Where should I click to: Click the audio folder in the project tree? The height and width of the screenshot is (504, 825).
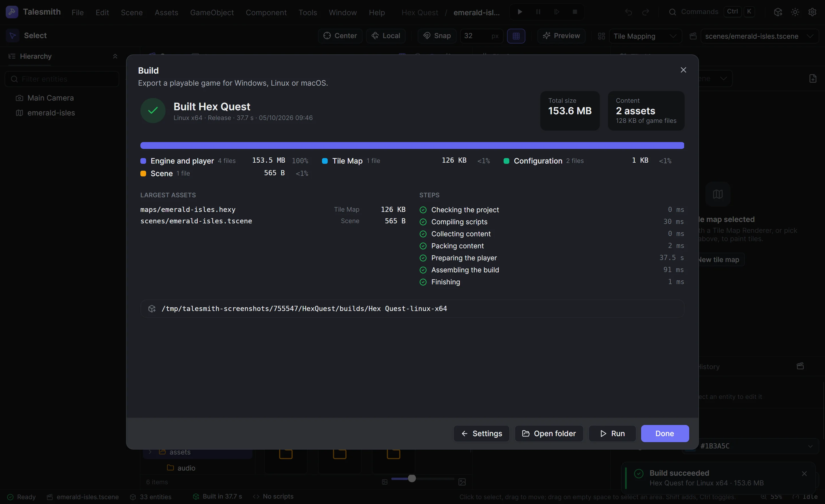pos(186,468)
